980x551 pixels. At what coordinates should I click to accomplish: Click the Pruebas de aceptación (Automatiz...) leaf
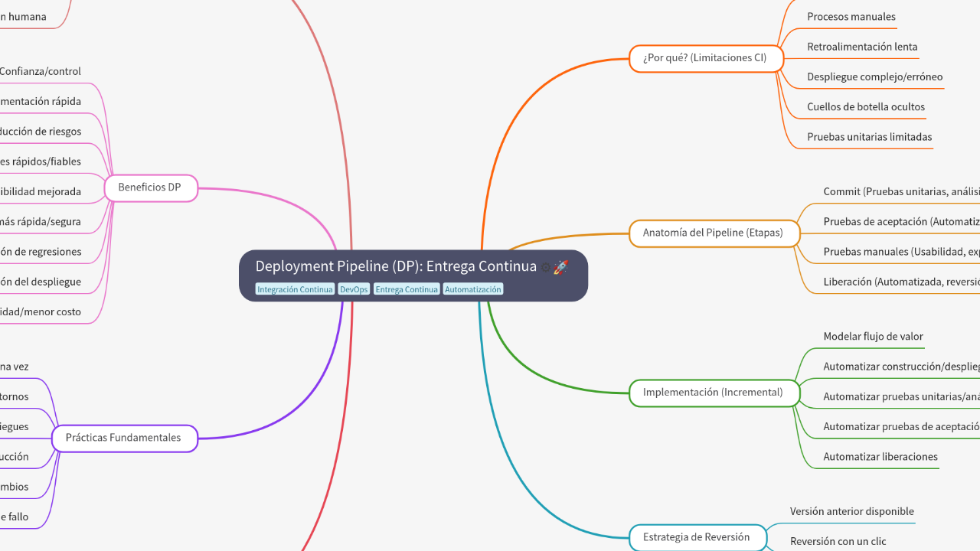[x=901, y=222]
